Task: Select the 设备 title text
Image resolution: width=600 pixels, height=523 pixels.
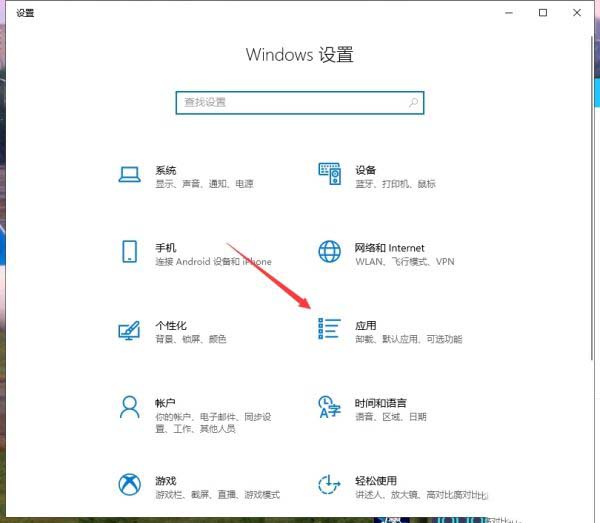Action: point(365,170)
